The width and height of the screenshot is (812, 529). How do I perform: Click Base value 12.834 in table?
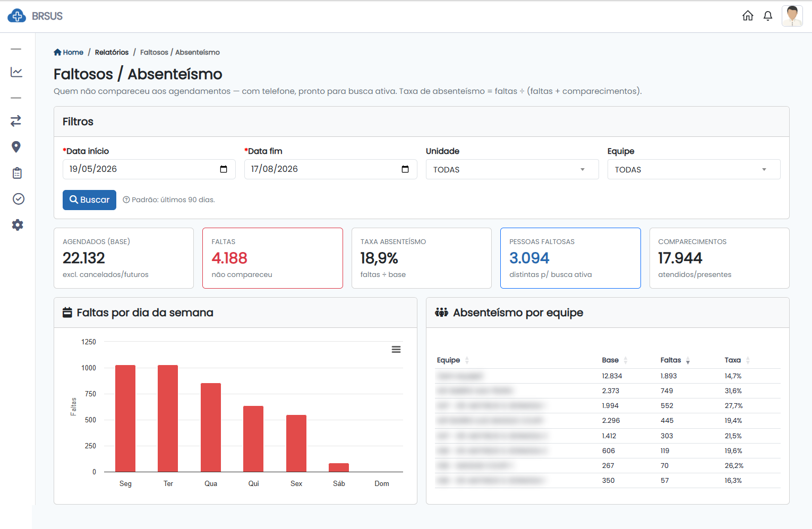(612, 376)
